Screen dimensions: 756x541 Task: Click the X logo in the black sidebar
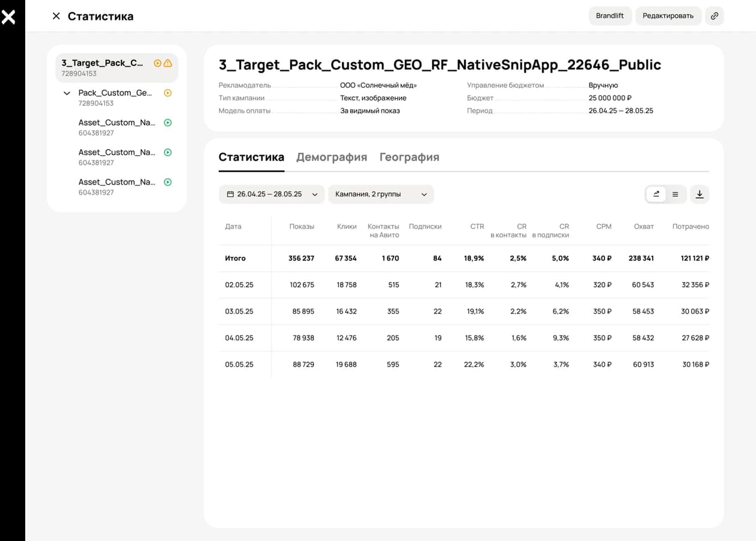(x=8, y=16)
